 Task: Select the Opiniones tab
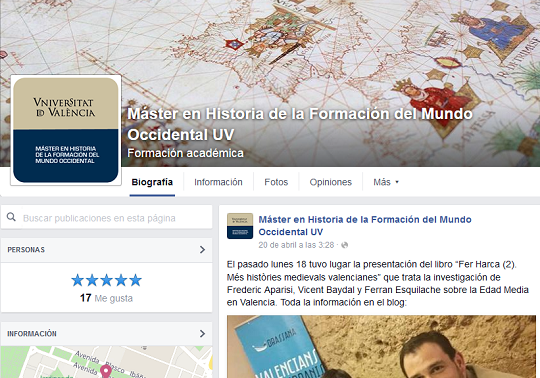tap(331, 182)
